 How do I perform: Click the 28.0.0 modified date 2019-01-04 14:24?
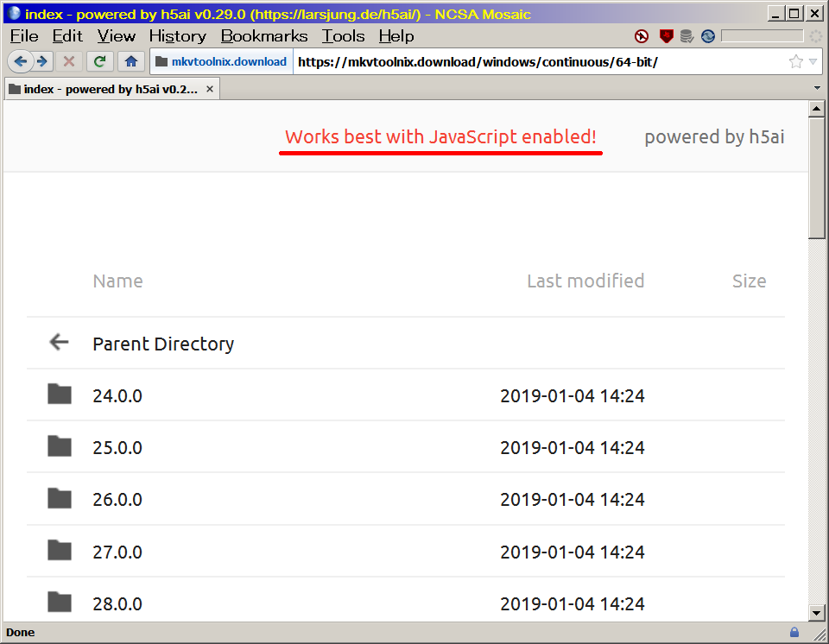click(573, 603)
